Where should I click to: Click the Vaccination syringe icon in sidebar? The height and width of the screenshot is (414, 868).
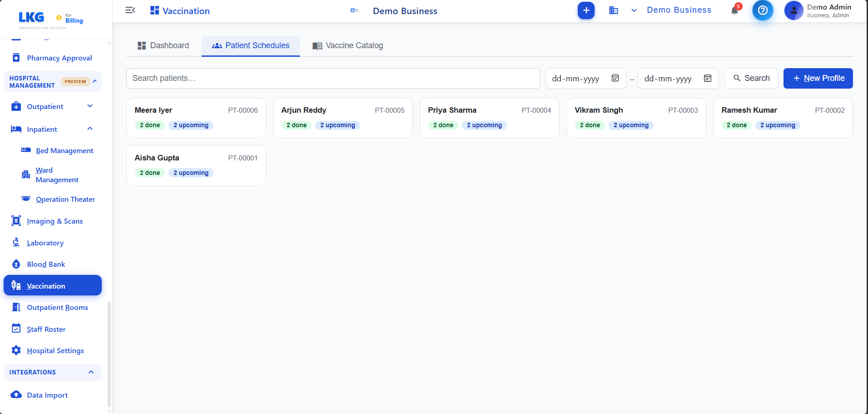click(16, 285)
